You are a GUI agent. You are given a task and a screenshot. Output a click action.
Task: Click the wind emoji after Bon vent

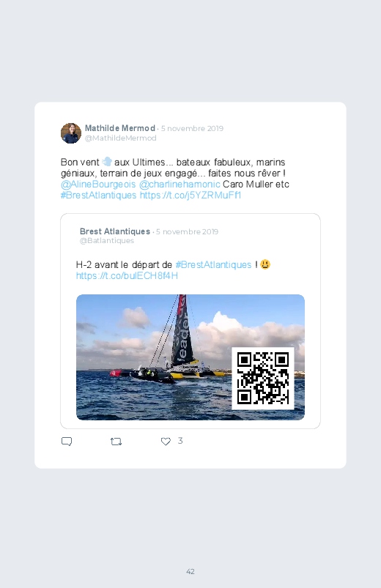tap(107, 162)
